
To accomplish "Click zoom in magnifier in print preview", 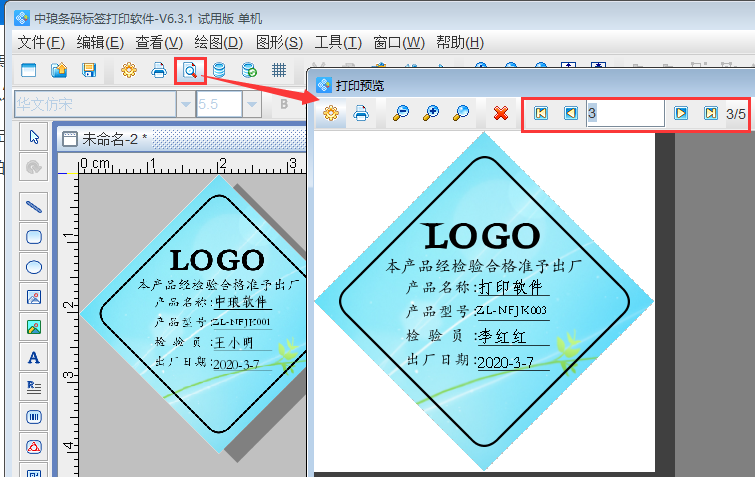I will tap(431, 114).
